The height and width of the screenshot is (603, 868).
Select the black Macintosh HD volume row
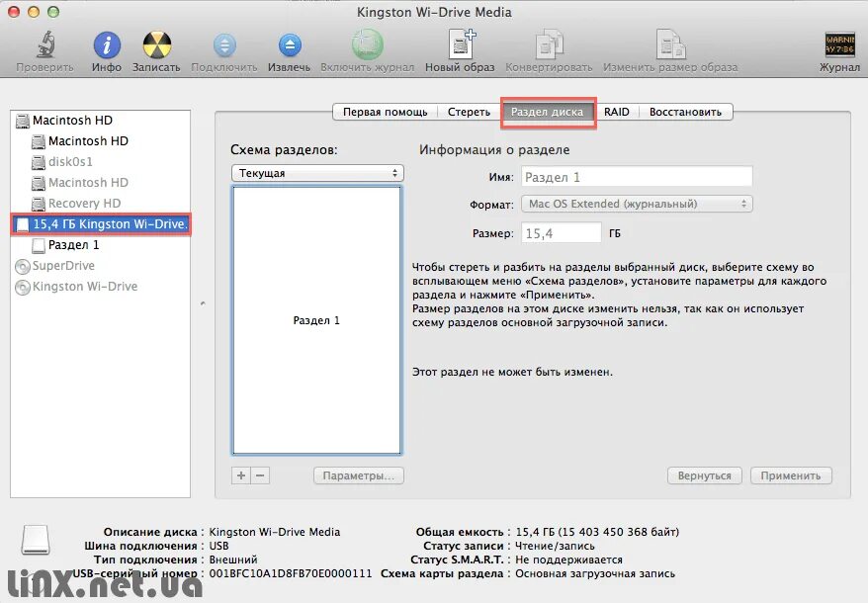tap(100, 141)
